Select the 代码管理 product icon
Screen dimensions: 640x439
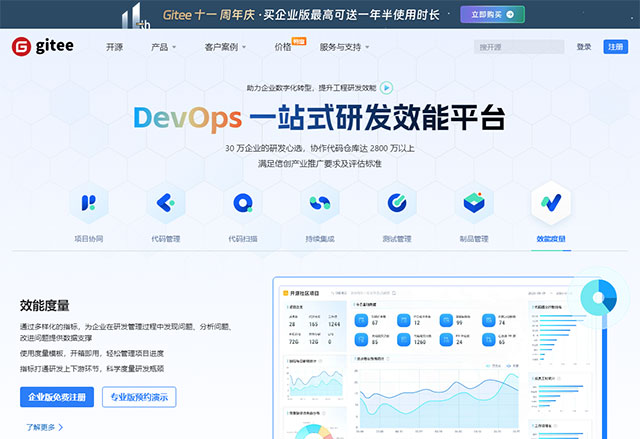coord(165,203)
